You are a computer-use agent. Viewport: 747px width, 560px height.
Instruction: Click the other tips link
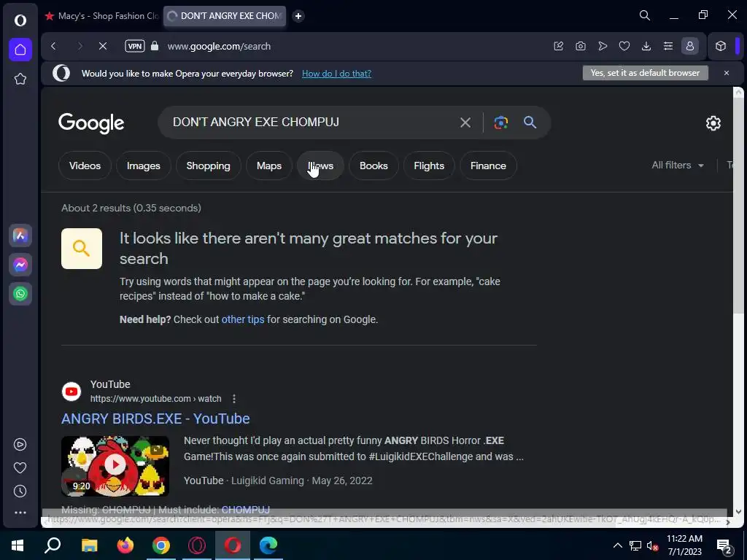click(x=242, y=319)
